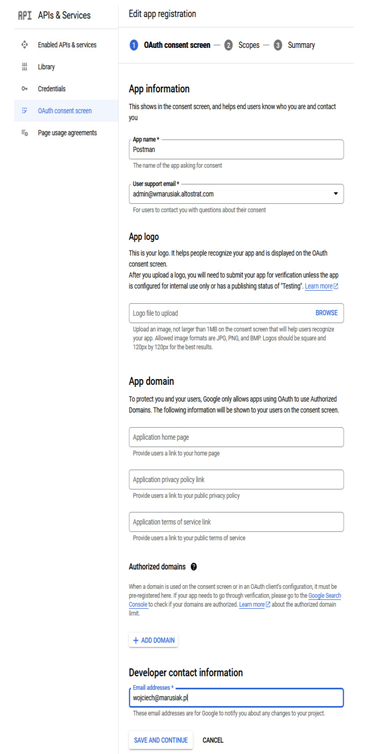Click the Credentials key icon
Screen dimensions: 372x754
(x=25, y=89)
